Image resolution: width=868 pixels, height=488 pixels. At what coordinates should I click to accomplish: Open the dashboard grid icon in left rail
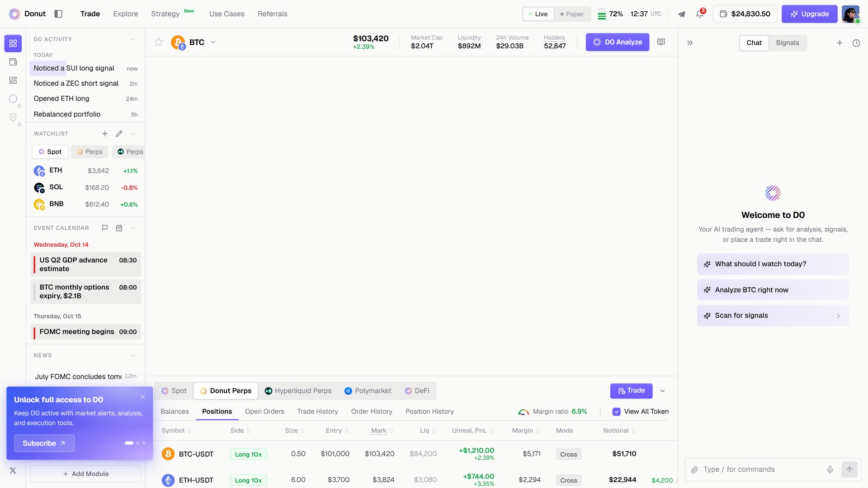[13, 43]
